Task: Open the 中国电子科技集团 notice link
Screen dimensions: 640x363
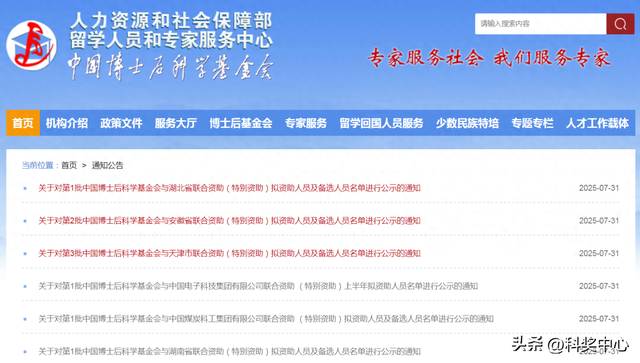Action: 258,286
